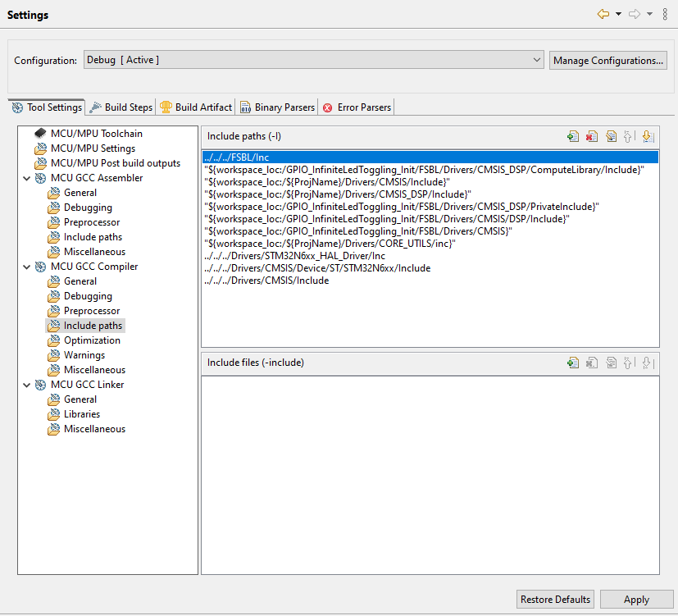Viewport: 678px width, 616px height.
Task: Collapse the MCU GCC Linker tree node
Action: [x=27, y=384]
